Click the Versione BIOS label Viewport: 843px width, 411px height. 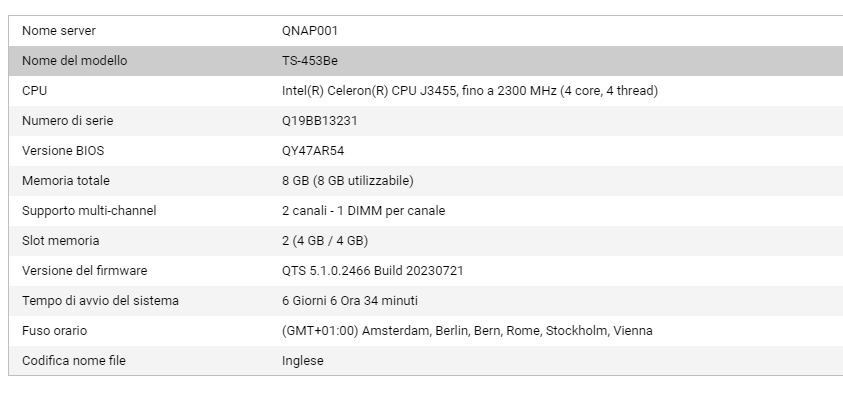[63, 151]
